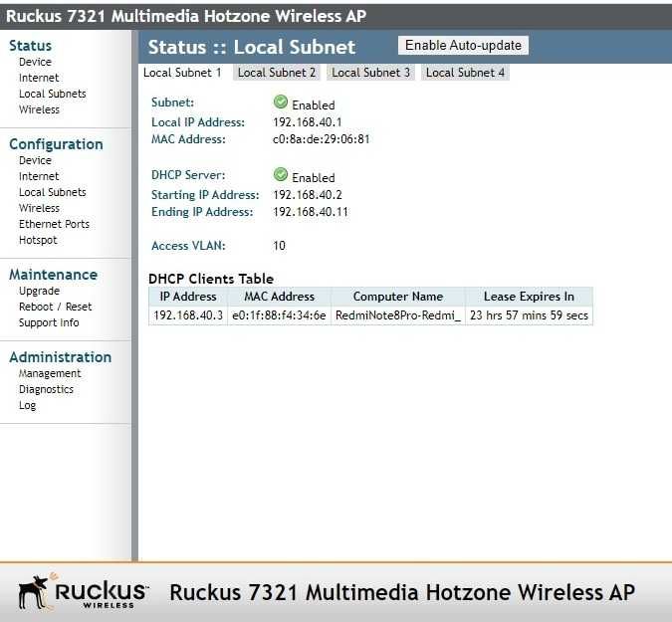This screenshot has width=672, height=622.
Task: Open Device under Status section
Action: [x=35, y=62]
